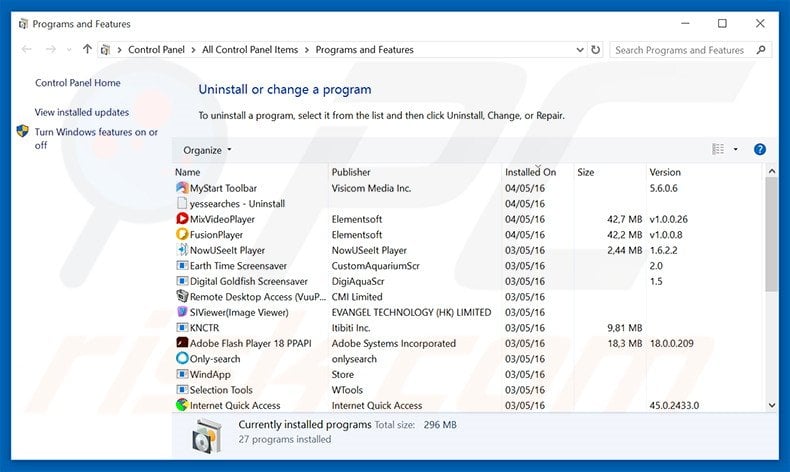Click the yessearches - Uninstall blank icon

click(x=182, y=204)
